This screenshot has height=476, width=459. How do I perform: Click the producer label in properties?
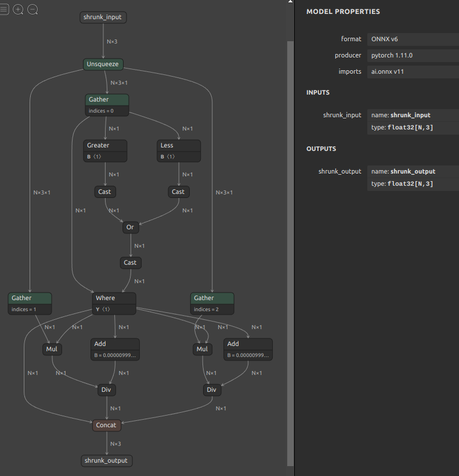pyautogui.click(x=348, y=56)
